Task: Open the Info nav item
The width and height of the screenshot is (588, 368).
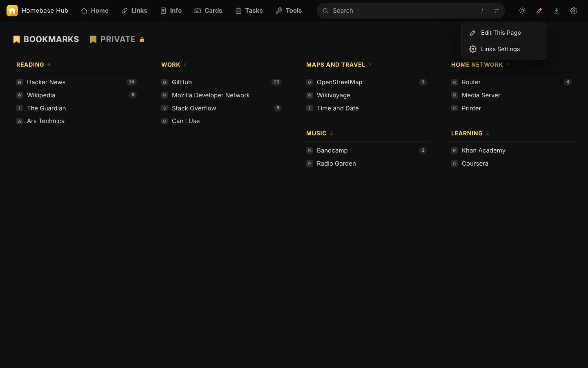Action: [171, 11]
